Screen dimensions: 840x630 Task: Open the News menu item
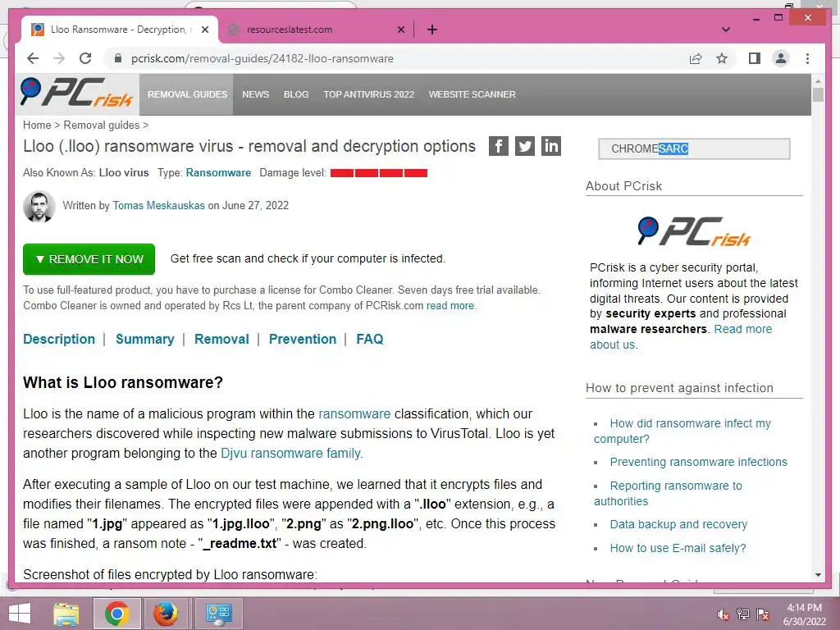[x=256, y=94]
